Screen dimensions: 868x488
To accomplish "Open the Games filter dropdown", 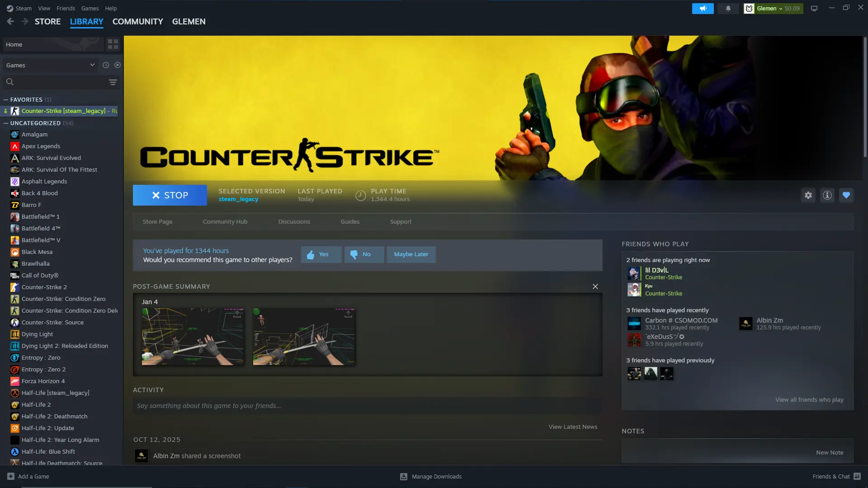I will (50, 65).
